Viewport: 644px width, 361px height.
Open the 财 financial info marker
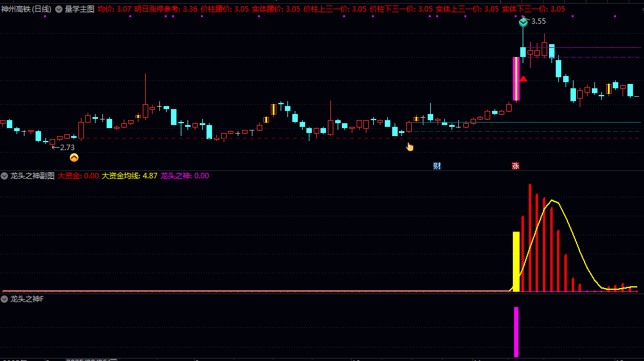(437, 166)
